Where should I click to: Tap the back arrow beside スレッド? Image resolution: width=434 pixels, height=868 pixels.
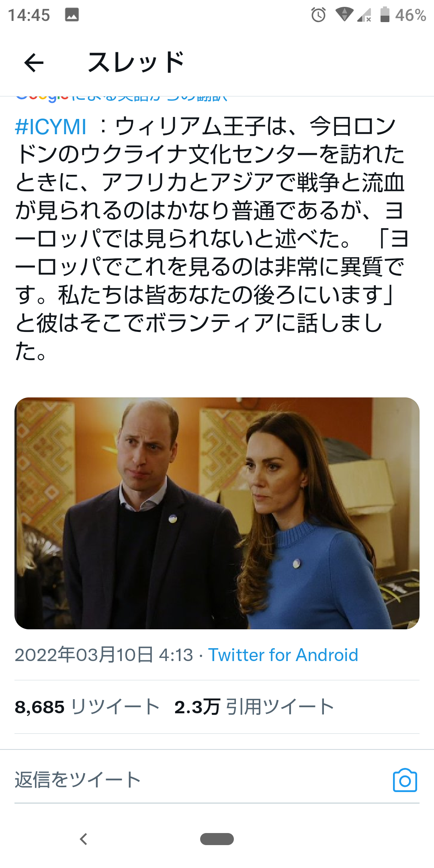34,63
